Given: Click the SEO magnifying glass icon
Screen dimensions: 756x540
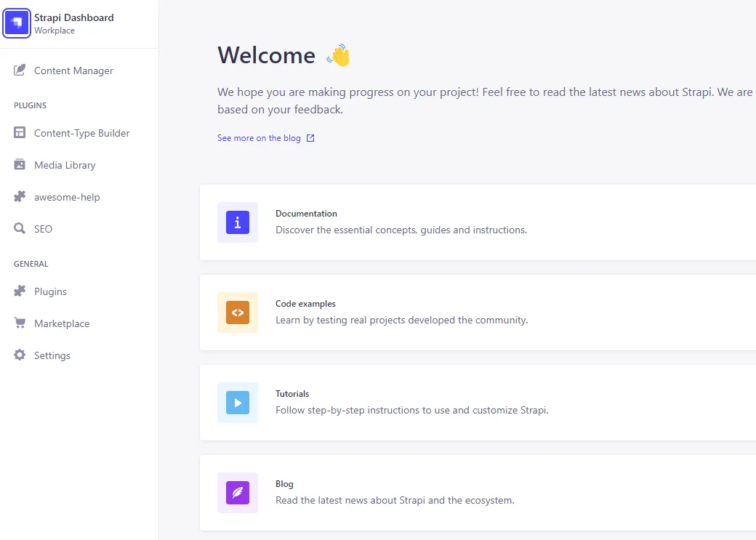Looking at the screenshot, I should [x=20, y=228].
